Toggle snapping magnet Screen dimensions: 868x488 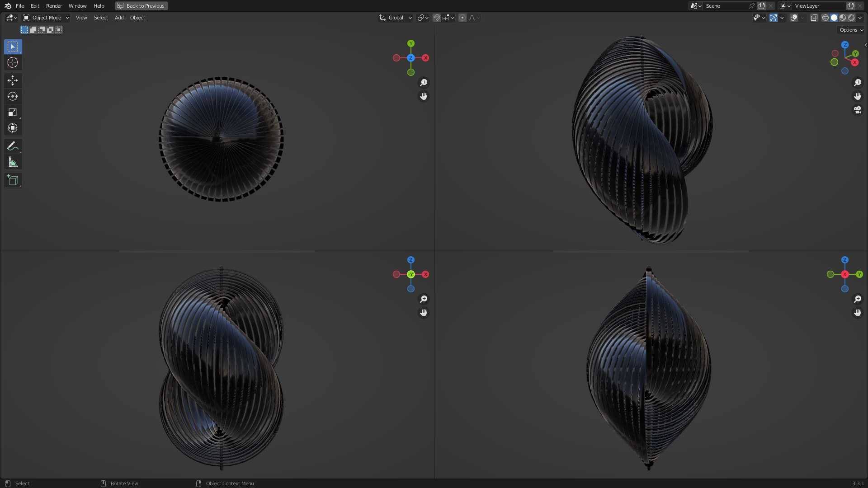(437, 18)
